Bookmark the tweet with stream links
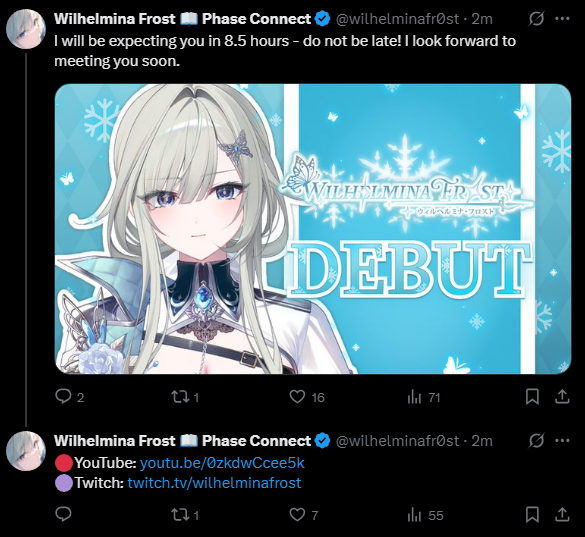The height and width of the screenshot is (537, 585). click(x=532, y=515)
